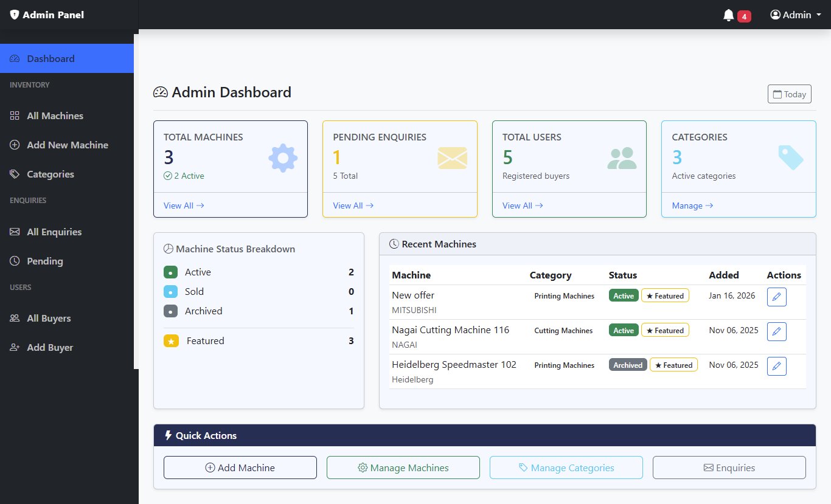Click the dashboard speedometer icon next to Admin Dashboard
Viewport: 831px width, 504px height.
point(160,92)
